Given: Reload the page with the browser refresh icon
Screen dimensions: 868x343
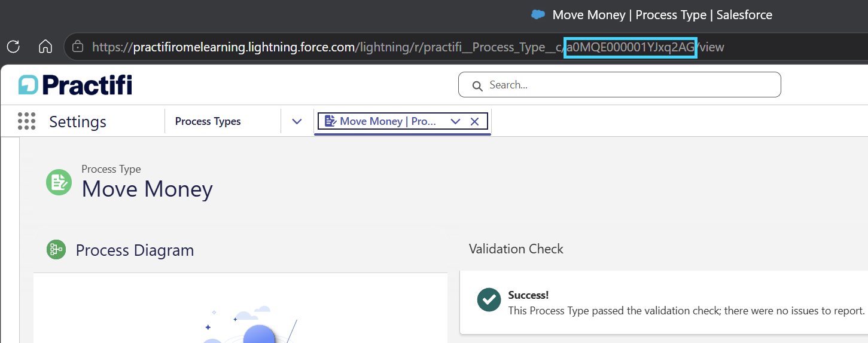Looking at the screenshot, I should click(13, 47).
